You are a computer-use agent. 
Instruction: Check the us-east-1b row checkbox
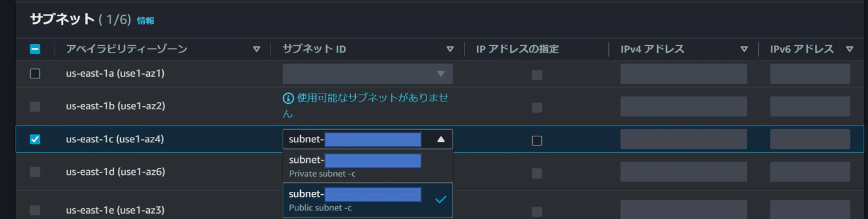click(x=35, y=106)
